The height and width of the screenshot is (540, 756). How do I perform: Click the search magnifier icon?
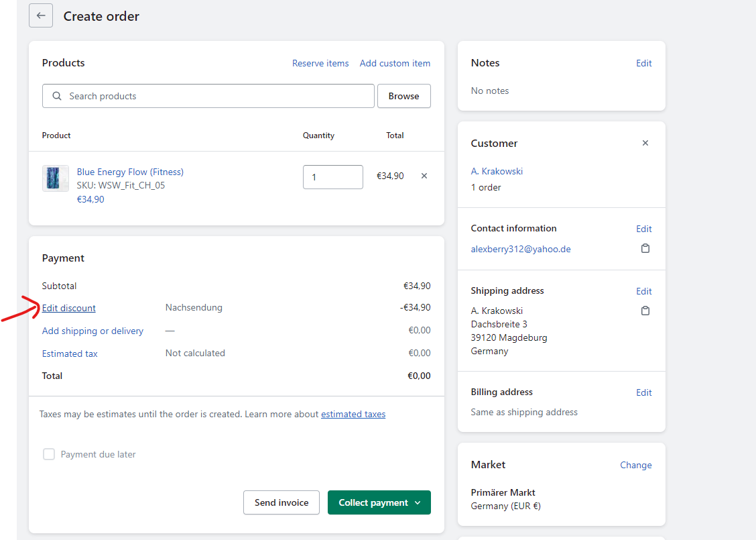57,96
